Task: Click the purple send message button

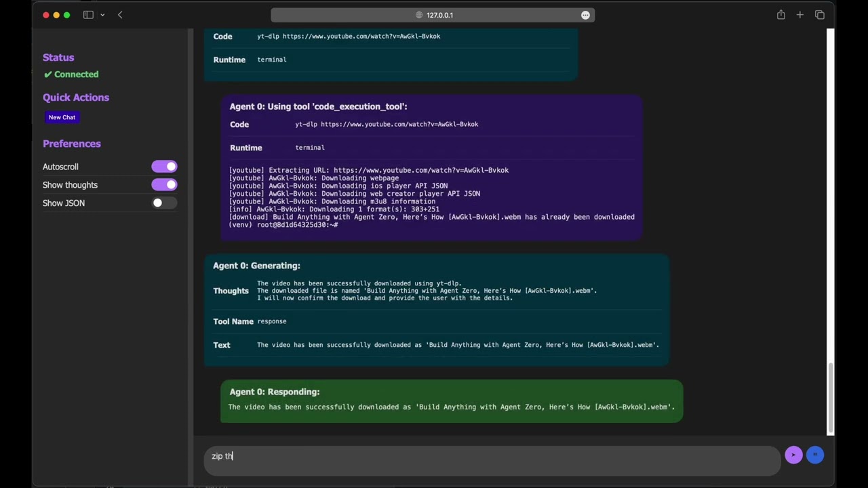Action: click(x=793, y=455)
